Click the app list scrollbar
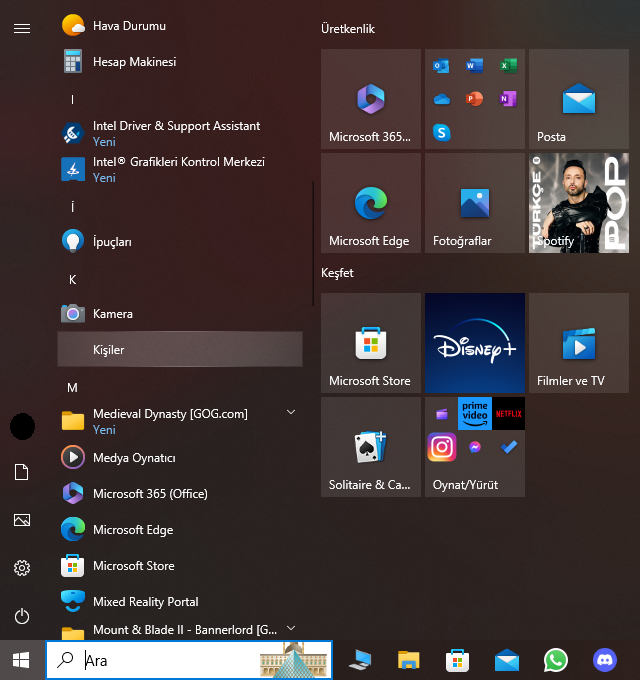 pyautogui.click(x=313, y=244)
